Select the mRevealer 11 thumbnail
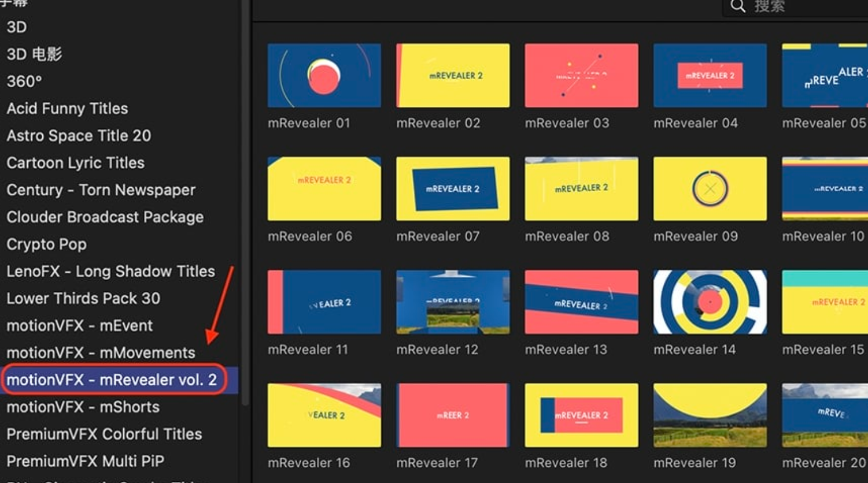The height and width of the screenshot is (483, 868). (324, 302)
